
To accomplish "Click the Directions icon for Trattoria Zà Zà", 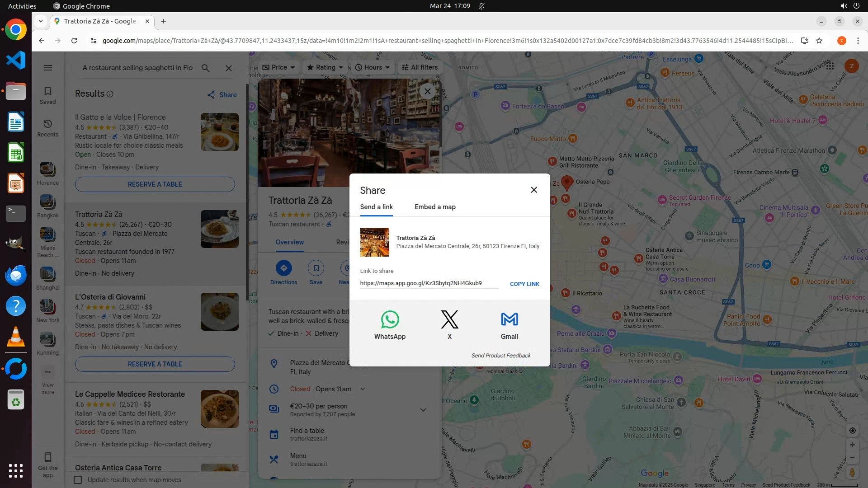I will (x=283, y=268).
